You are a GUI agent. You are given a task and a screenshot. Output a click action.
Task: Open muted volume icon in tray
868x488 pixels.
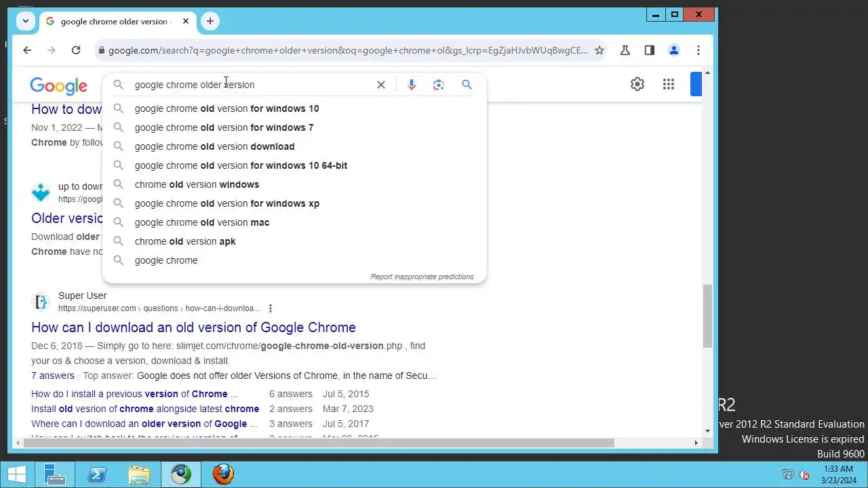click(x=804, y=474)
